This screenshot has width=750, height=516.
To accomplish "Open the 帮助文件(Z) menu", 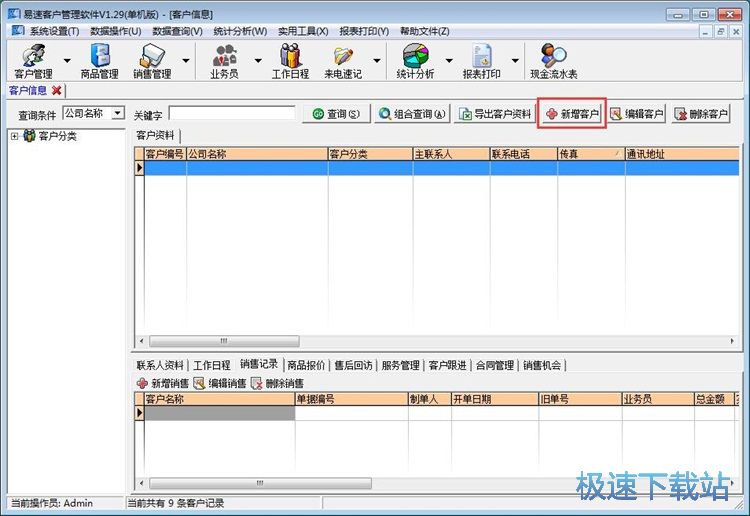I will [x=425, y=31].
